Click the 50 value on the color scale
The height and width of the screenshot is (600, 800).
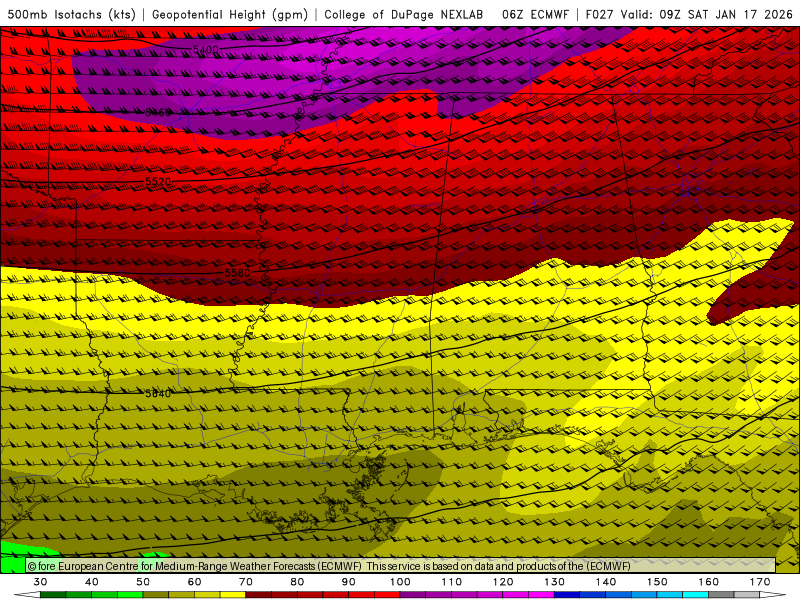(x=143, y=582)
